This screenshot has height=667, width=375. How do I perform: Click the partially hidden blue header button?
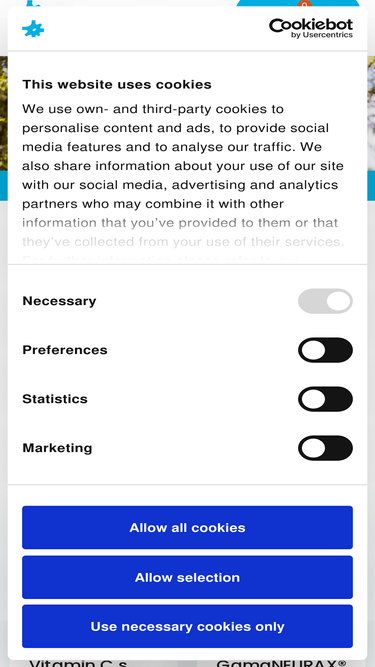(298, 3)
